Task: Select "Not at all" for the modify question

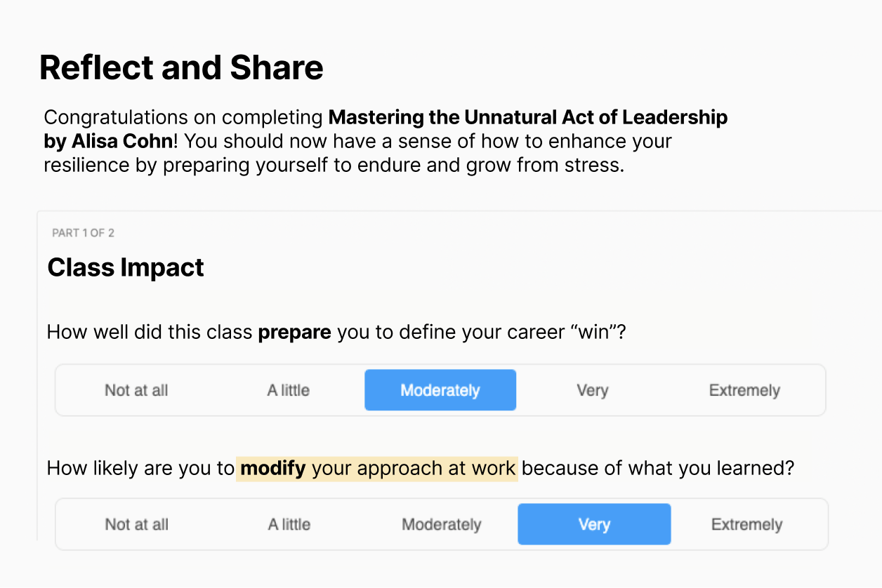Action: click(136, 524)
